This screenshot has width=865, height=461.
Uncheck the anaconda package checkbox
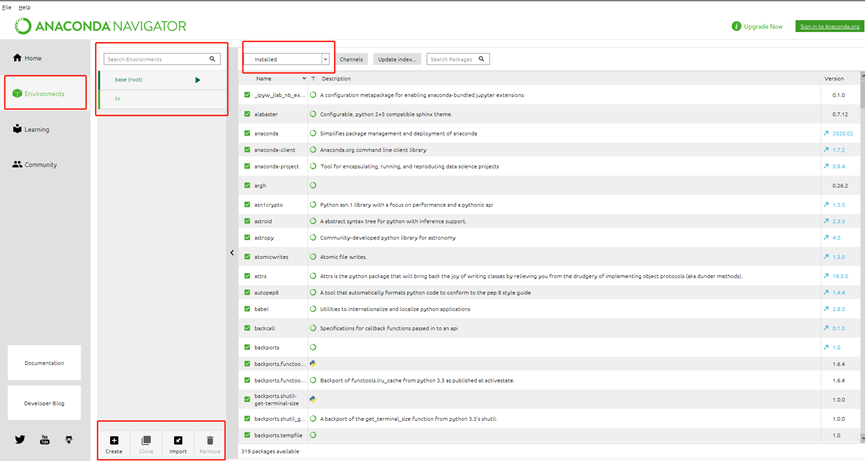coord(247,133)
